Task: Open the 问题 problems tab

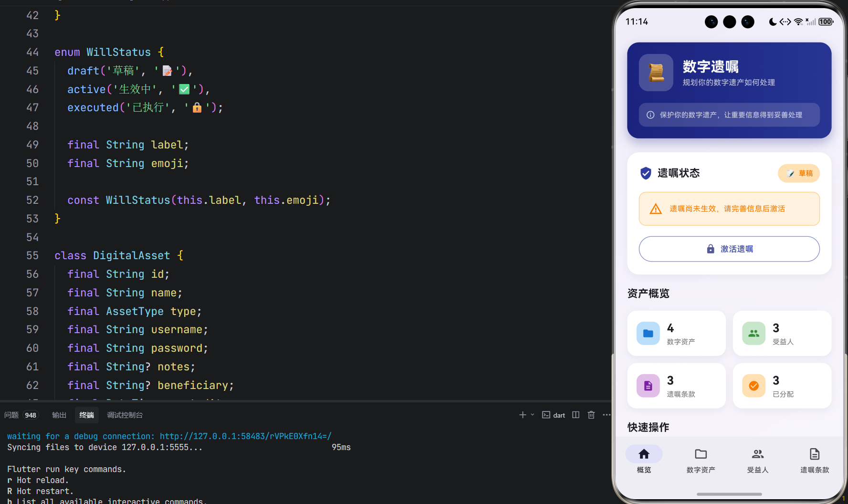Action: pos(11,415)
